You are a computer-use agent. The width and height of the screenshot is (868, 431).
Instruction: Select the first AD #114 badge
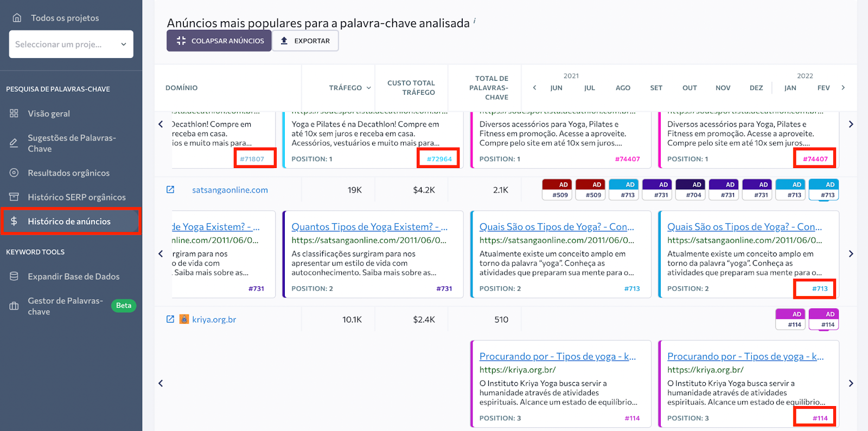(x=791, y=319)
